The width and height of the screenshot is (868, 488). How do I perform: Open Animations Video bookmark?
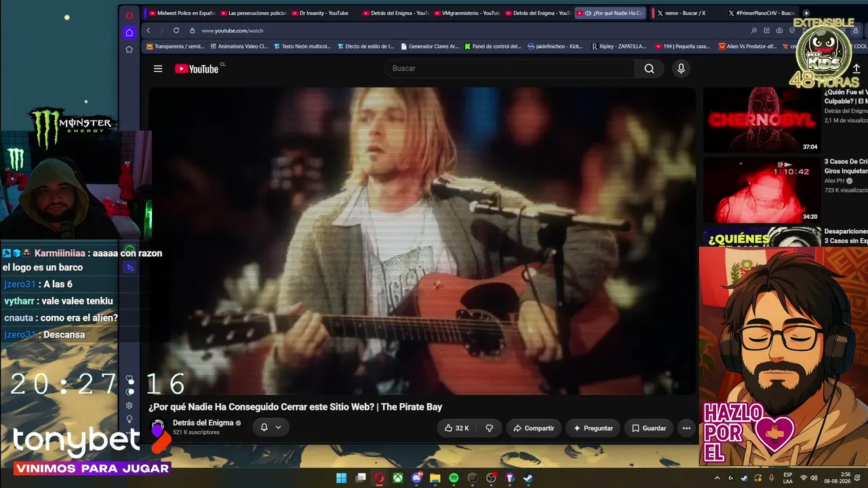[239, 47]
